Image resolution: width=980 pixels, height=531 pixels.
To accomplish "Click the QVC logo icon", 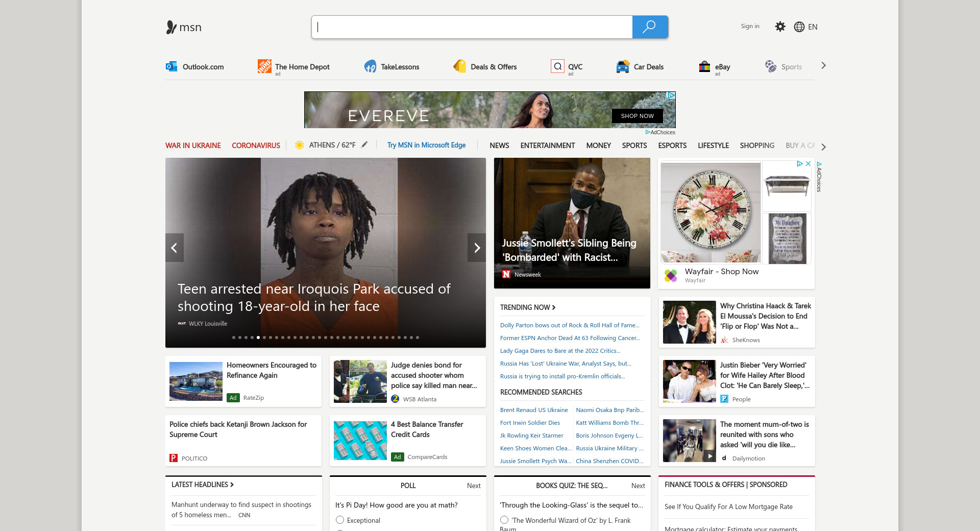I will point(557,66).
